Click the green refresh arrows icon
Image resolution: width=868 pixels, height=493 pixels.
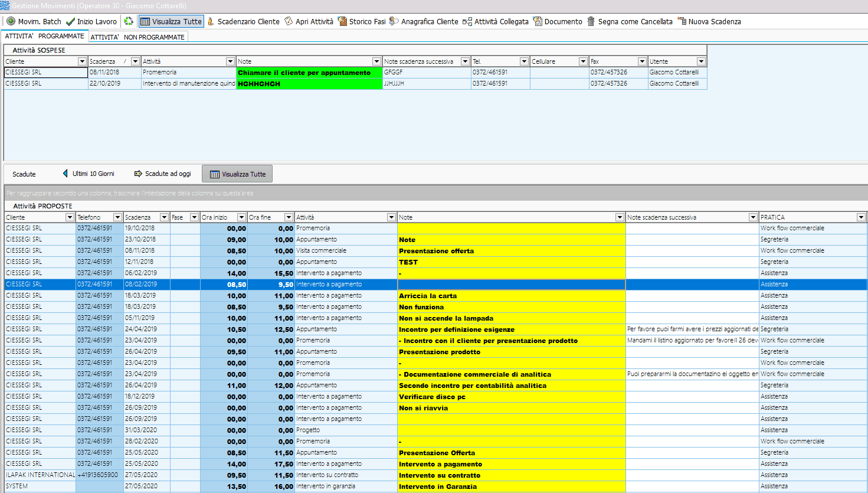tap(129, 21)
